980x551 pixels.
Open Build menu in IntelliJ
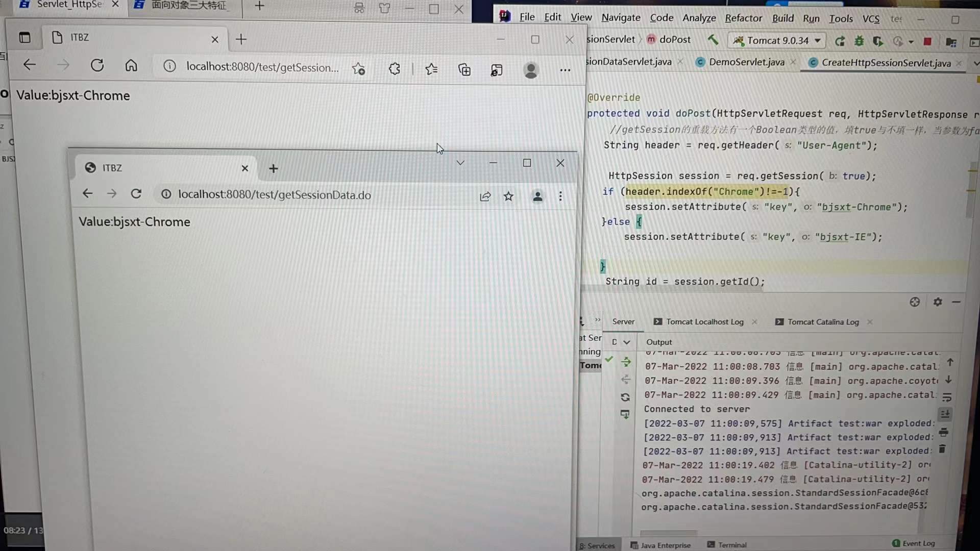tap(782, 18)
